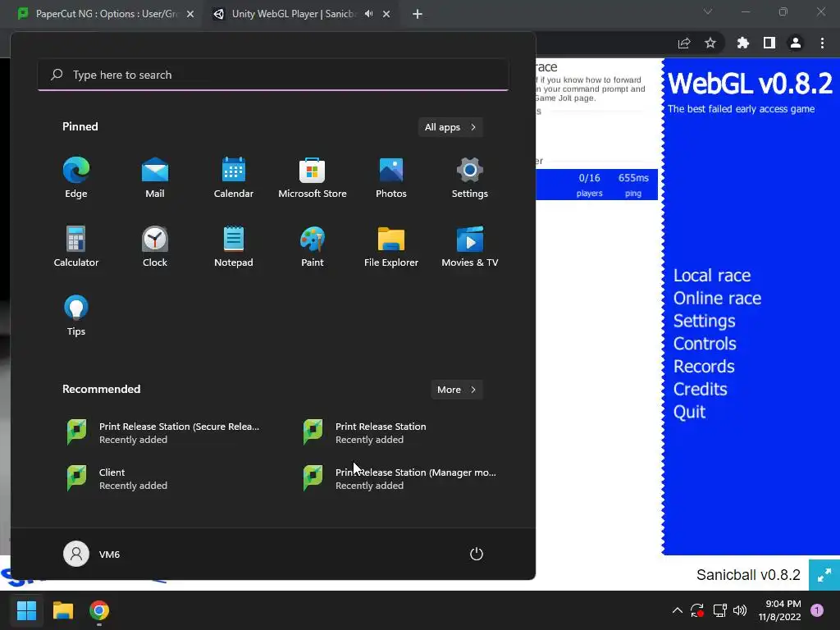Click the Sanicball v0.8.2 label
Viewport: 840px width, 630px height.
[x=748, y=575]
